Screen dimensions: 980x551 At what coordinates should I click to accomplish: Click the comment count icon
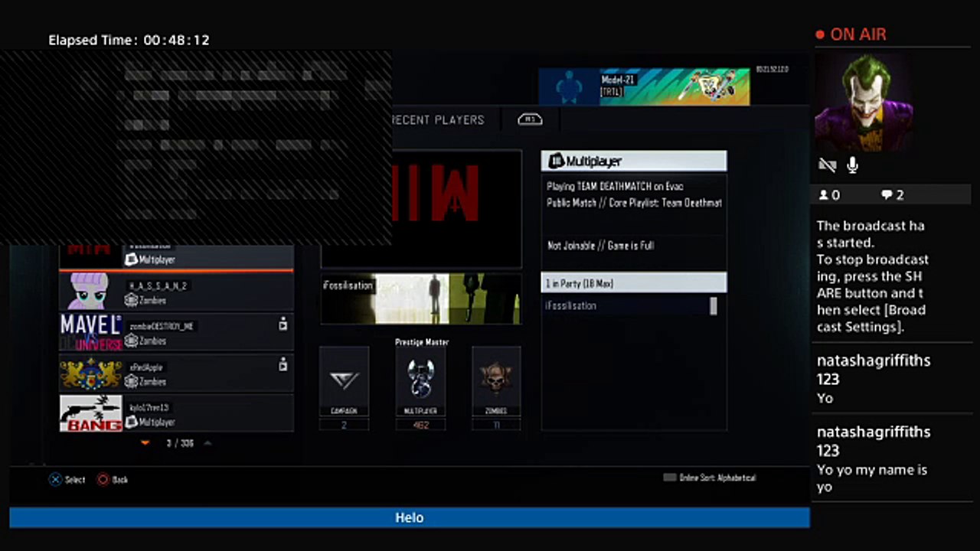(886, 195)
